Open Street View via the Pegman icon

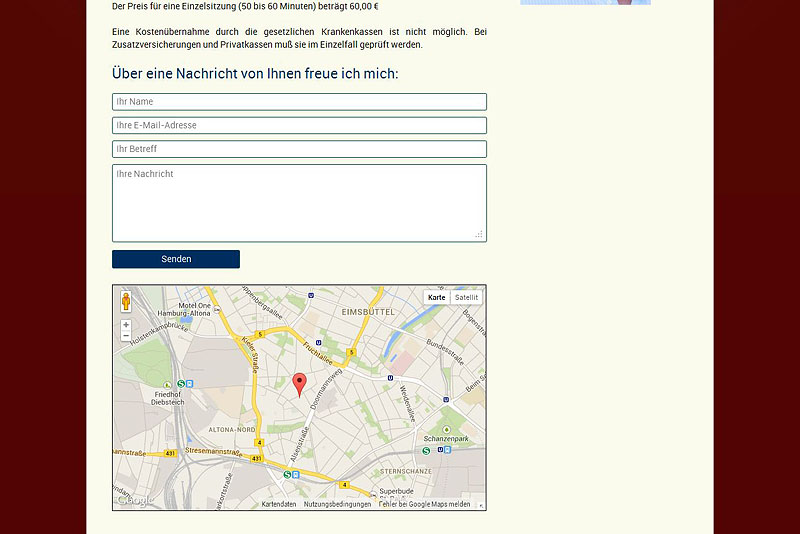[x=126, y=301]
